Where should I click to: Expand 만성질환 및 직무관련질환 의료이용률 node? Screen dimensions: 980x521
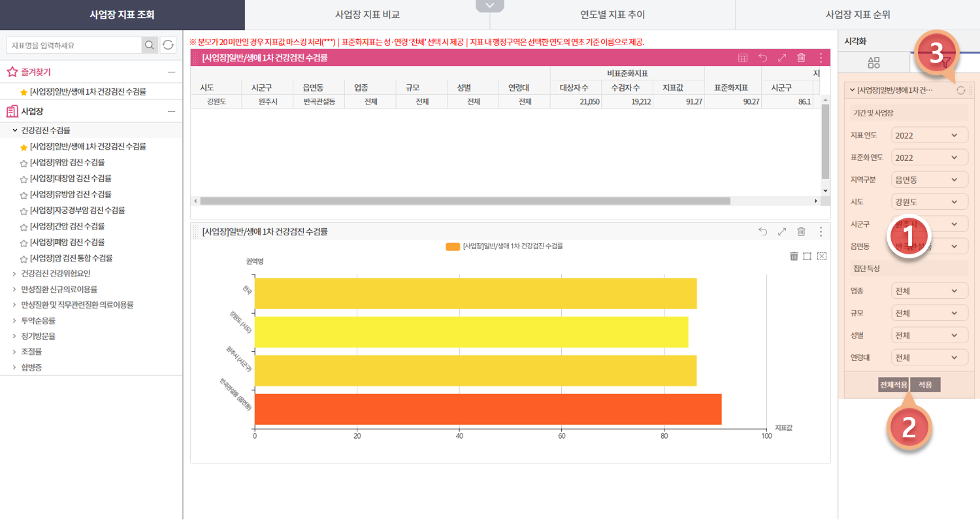click(x=14, y=305)
